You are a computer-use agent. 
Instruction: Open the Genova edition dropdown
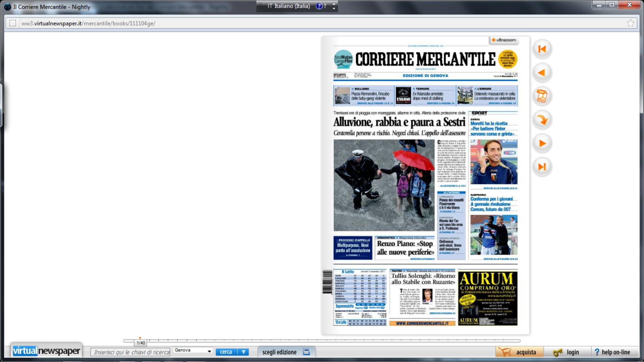tap(193, 350)
